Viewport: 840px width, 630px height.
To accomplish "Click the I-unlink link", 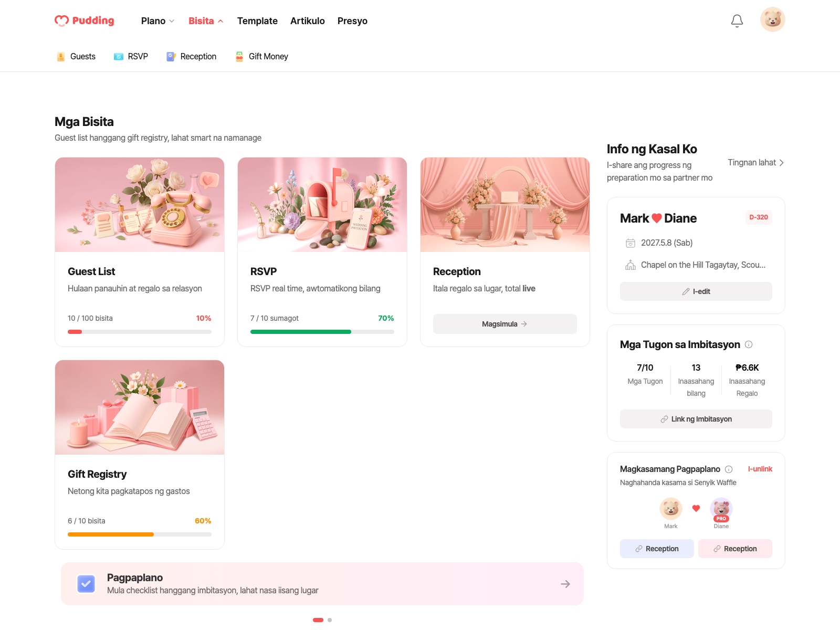I will (x=760, y=469).
